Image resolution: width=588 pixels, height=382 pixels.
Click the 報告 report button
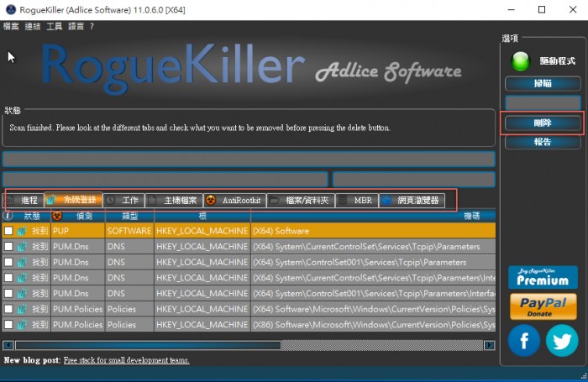[x=543, y=142]
